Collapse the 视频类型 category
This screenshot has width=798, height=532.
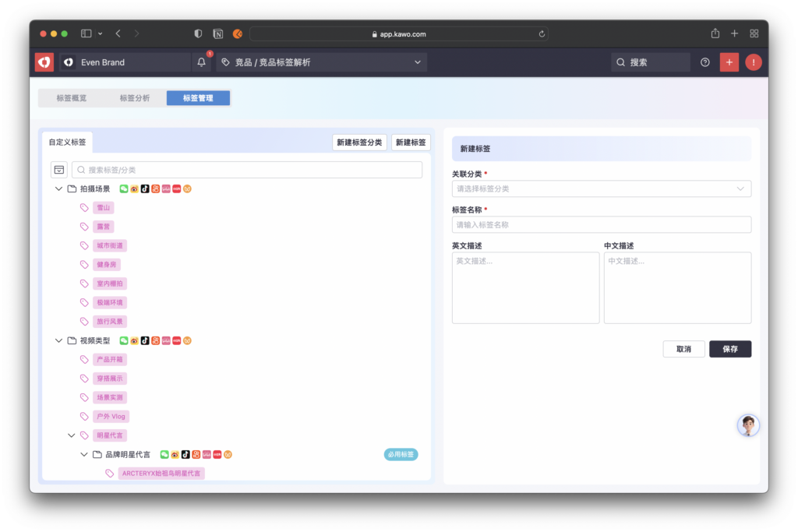pos(58,340)
